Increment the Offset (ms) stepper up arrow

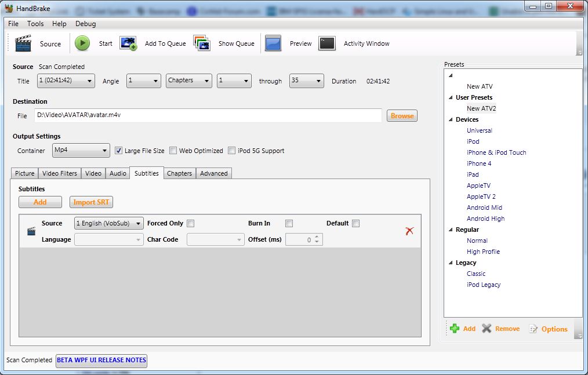click(317, 236)
